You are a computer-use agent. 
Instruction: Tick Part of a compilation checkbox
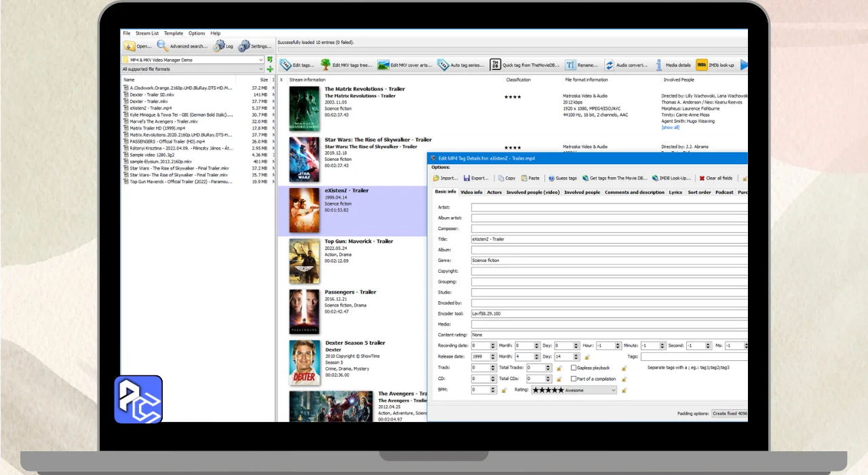point(574,379)
